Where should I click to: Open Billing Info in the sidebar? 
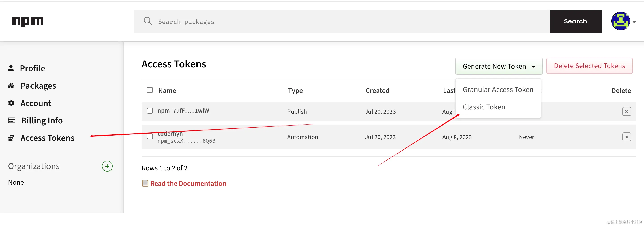42,121
